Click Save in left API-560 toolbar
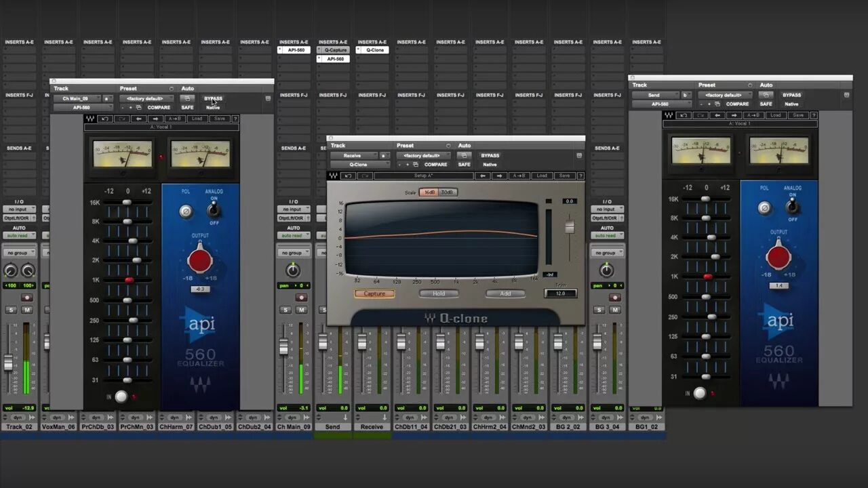Image resolution: width=868 pixels, height=488 pixels. coord(219,119)
